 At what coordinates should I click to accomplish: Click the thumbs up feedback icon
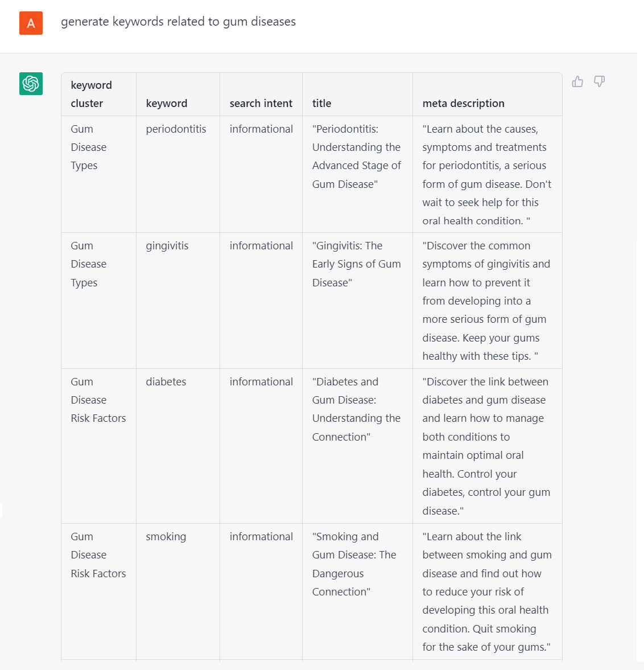(577, 81)
